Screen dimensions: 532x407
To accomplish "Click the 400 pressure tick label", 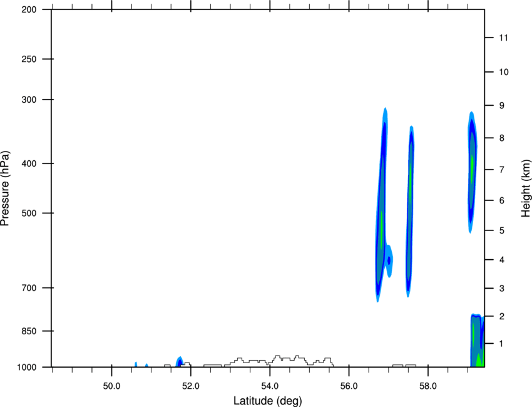I will click(x=29, y=163).
